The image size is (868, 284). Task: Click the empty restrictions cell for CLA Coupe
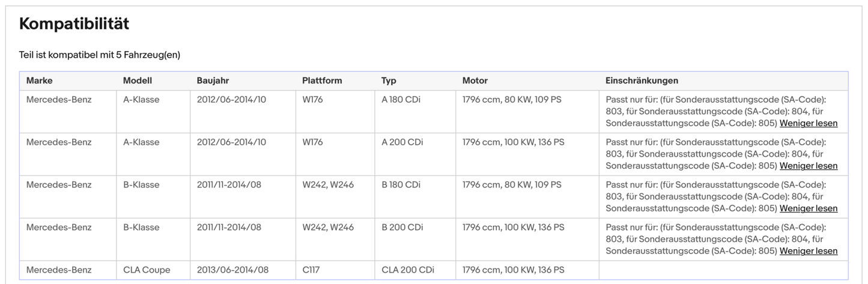click(x=723, y=270)
